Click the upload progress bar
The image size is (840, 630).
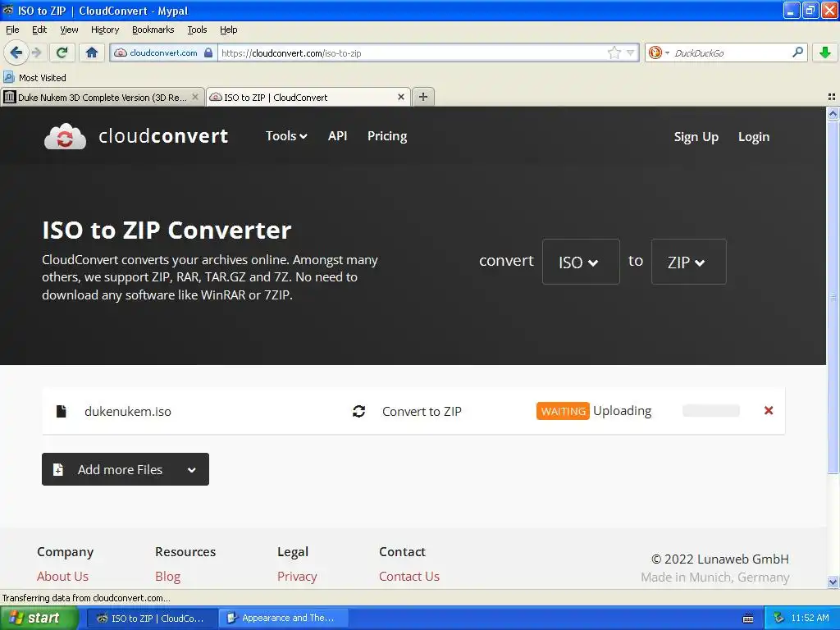tap(711, 410)
